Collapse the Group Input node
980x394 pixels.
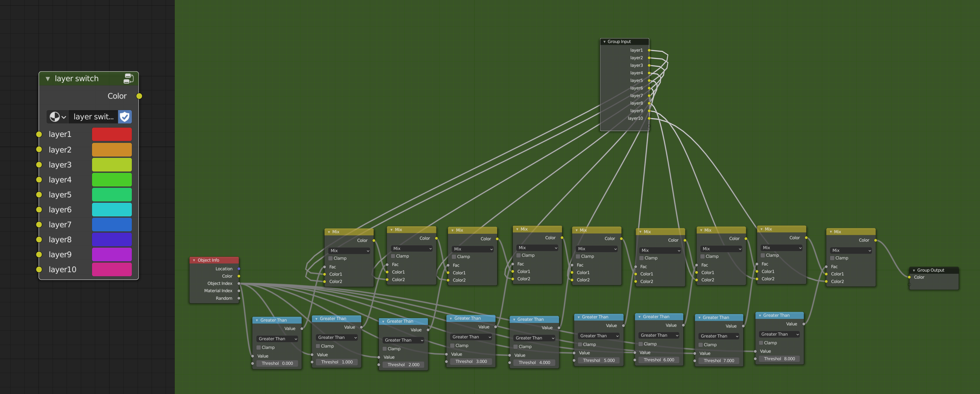pos(604,41)
